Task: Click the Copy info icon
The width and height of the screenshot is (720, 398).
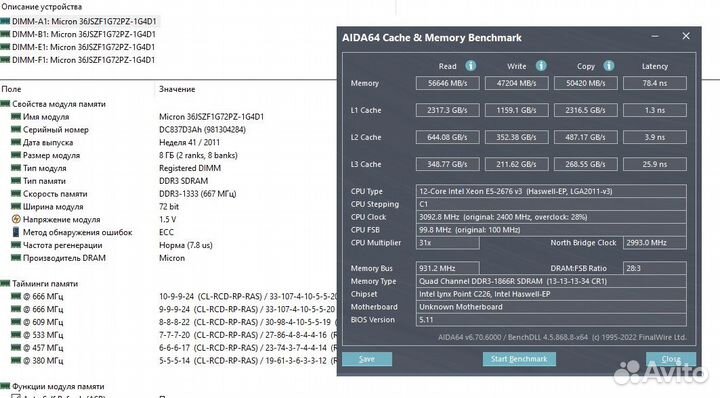Action: coord(609,66)
